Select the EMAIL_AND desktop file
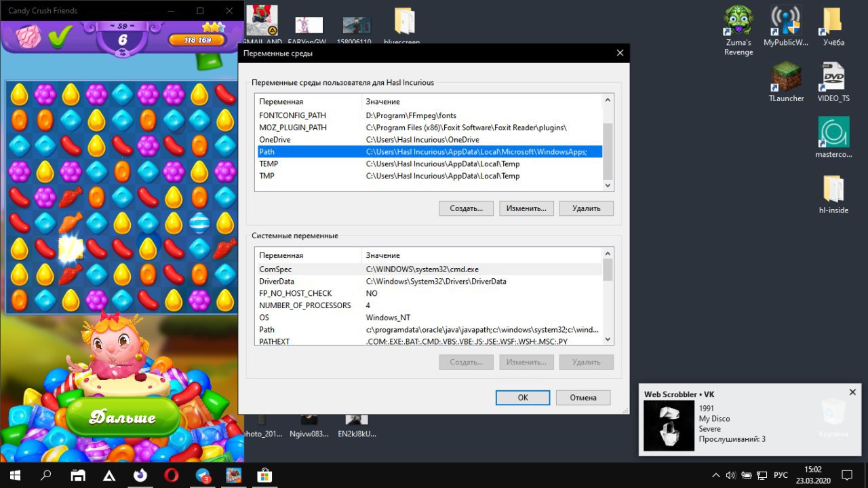 [x=263, y=26]
